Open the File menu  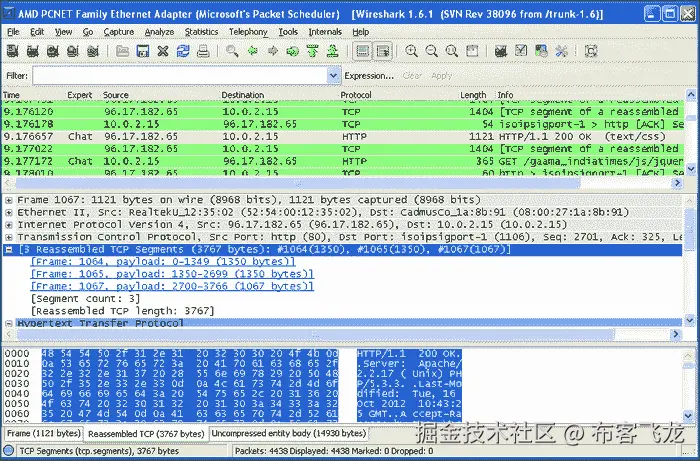[x=13, y=32]
